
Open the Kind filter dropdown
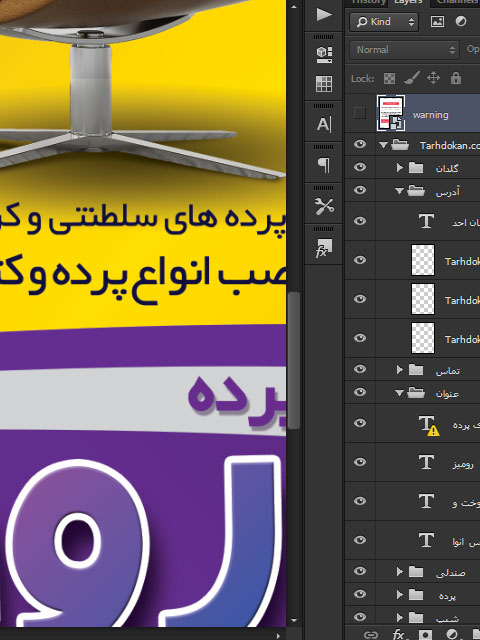point(384,22)
